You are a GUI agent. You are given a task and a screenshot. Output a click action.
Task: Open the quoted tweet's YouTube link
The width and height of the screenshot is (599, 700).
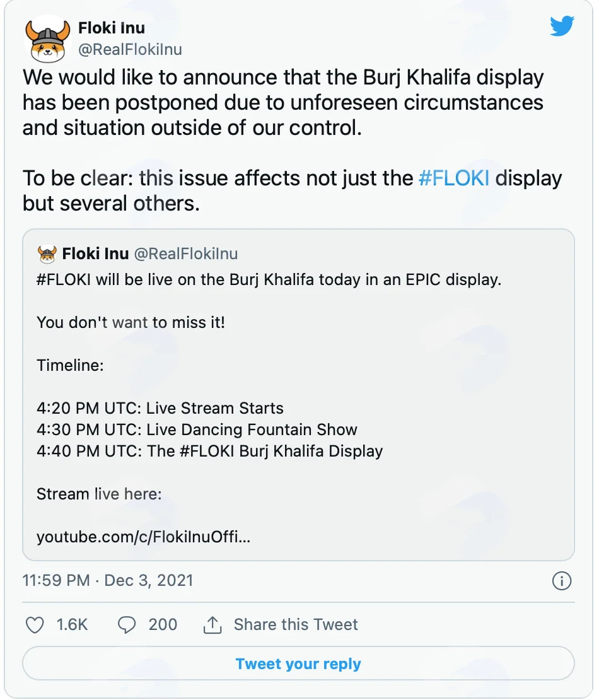click(143, 537)
